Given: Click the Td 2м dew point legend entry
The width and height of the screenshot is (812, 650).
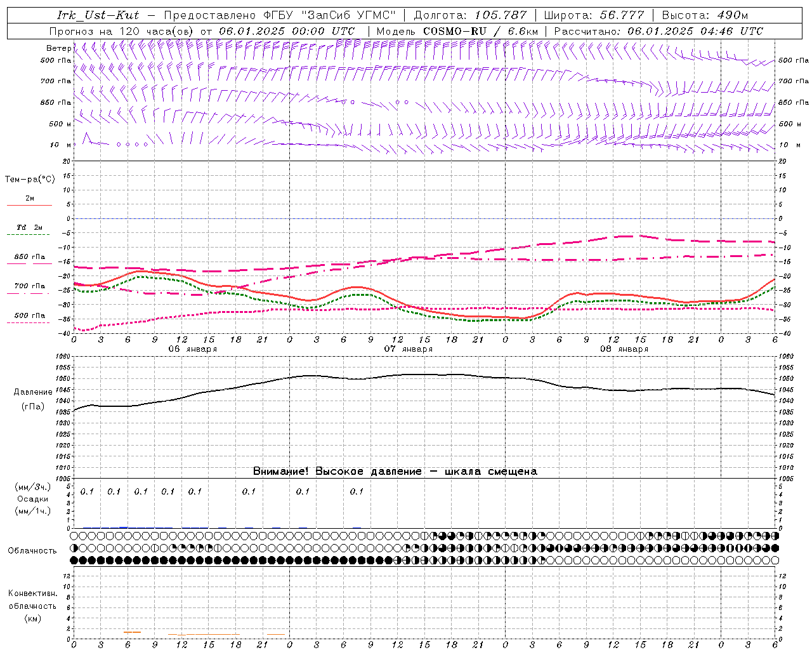Looking at the screenshot, I should 30,227.
